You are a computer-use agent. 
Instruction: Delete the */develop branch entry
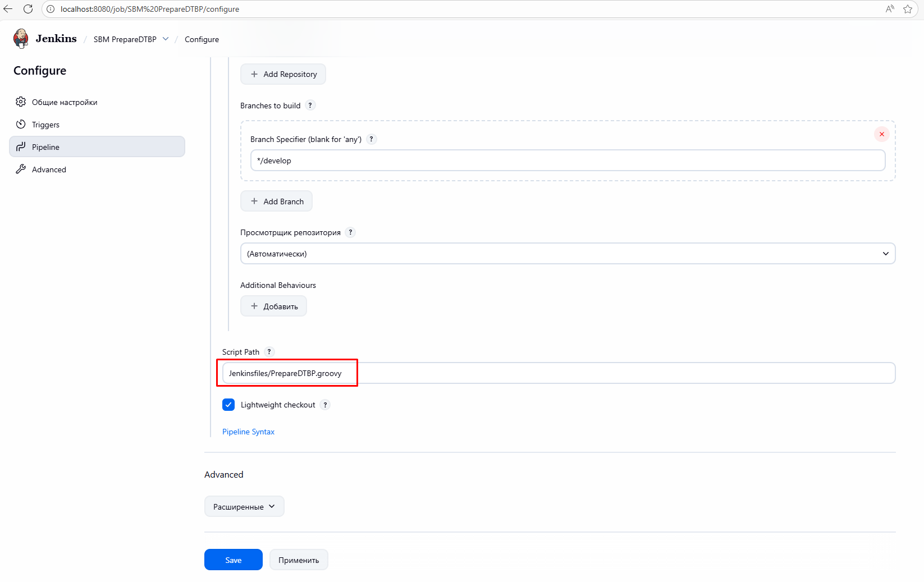[x=881, y=134]
